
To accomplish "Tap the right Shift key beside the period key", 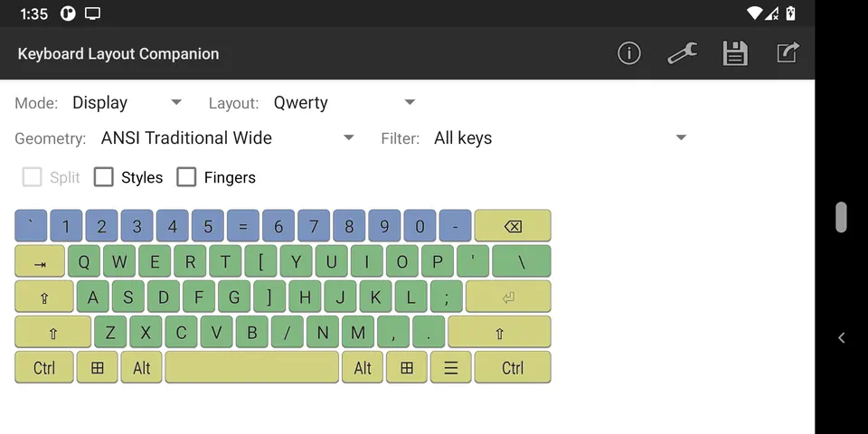I will tap(499, 332).
